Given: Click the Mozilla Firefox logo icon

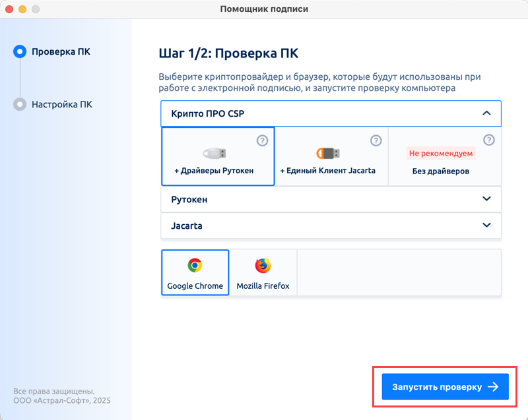Looking at the screenshot, I should point(263,266).
